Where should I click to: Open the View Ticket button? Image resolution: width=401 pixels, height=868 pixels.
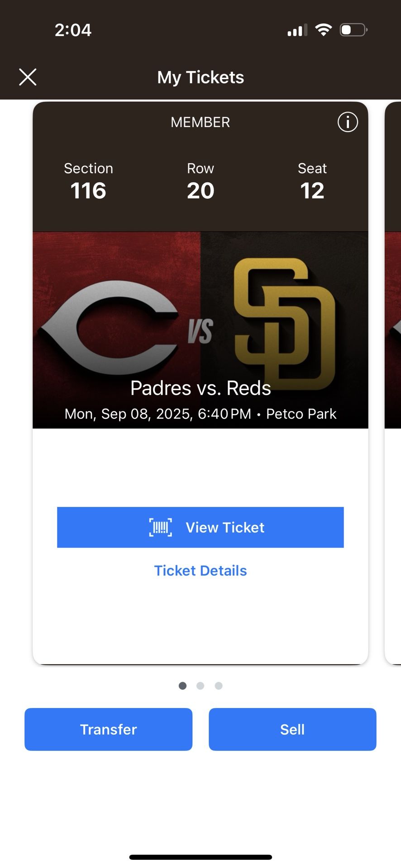(225, 527)
